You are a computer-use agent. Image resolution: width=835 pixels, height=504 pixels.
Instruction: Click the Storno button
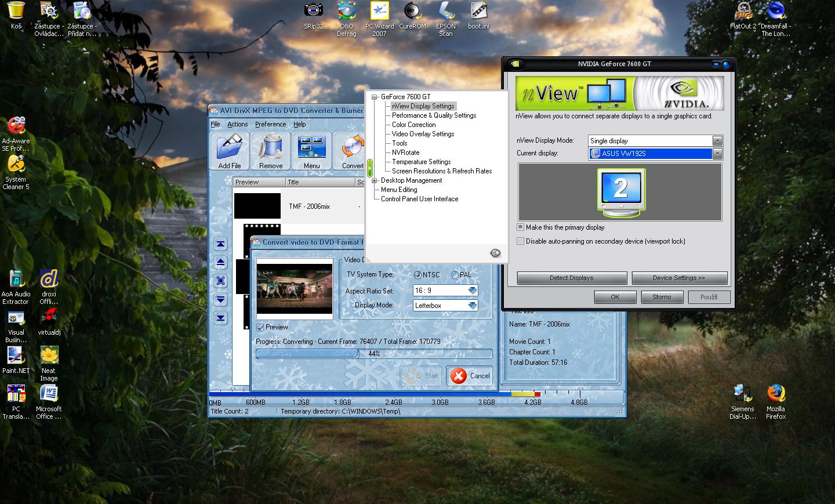pyautogui.click(x=662, y=297)
